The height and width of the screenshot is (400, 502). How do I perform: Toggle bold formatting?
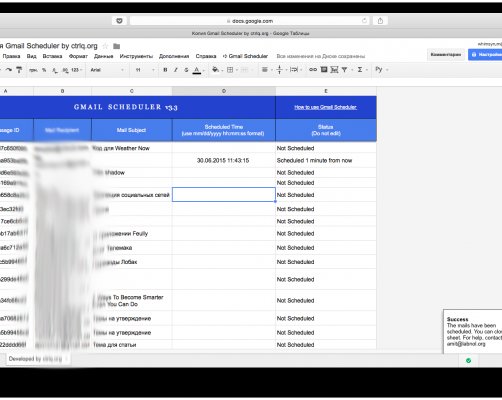coord(165,70)
